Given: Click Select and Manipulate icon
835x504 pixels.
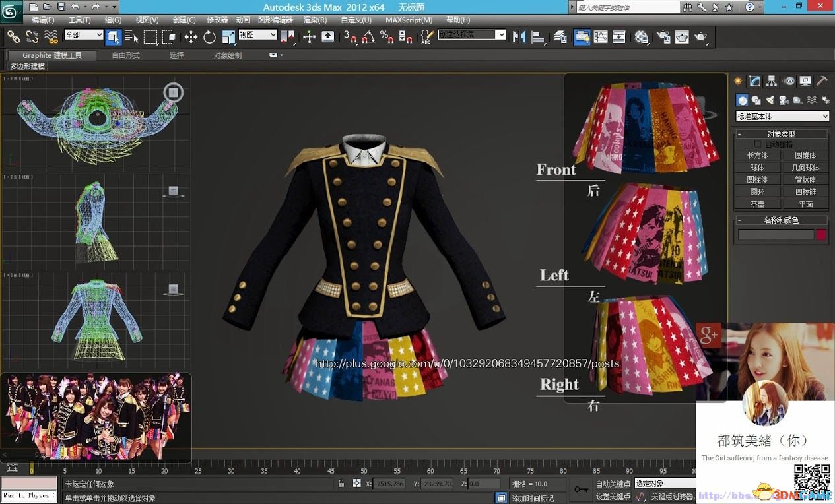Looking at the screenshot, I should pos(309,36).
